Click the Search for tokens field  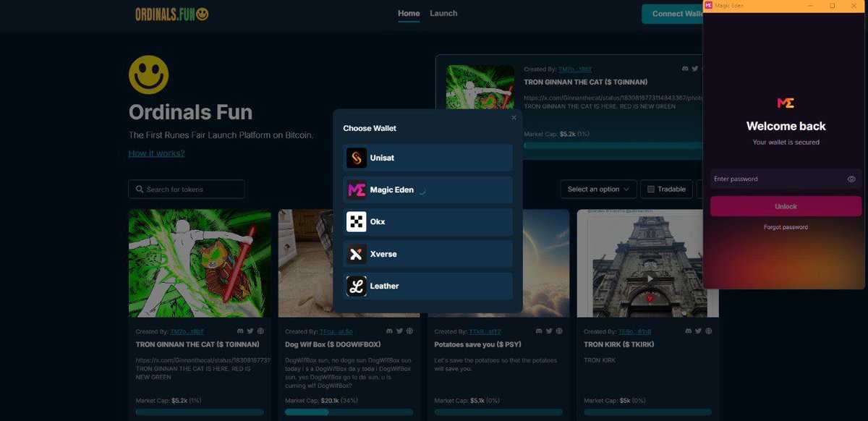click(187, 190)
